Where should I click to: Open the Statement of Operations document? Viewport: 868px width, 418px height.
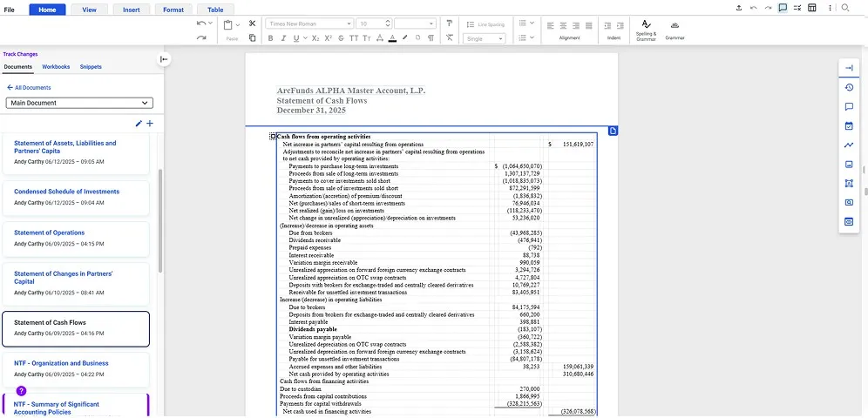coord(76,239)
